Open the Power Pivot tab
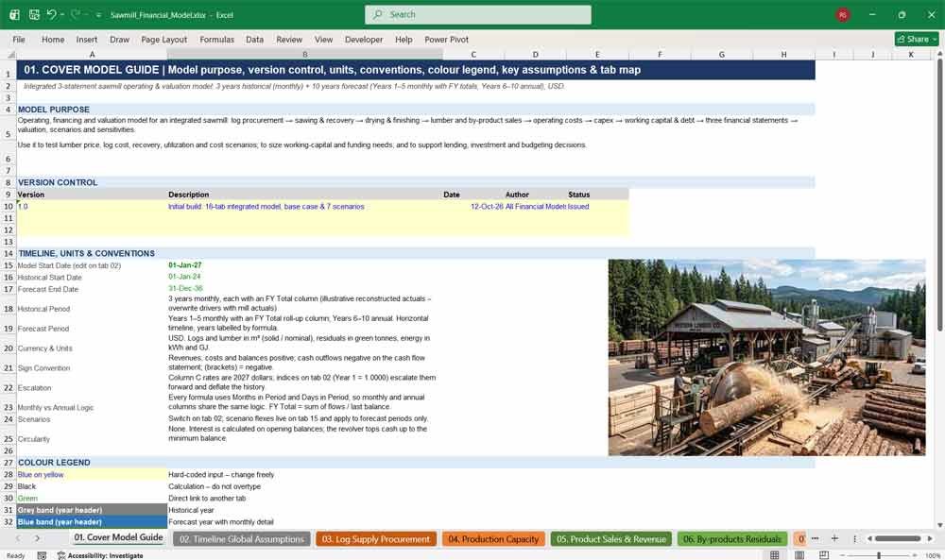 coord(447,39)
